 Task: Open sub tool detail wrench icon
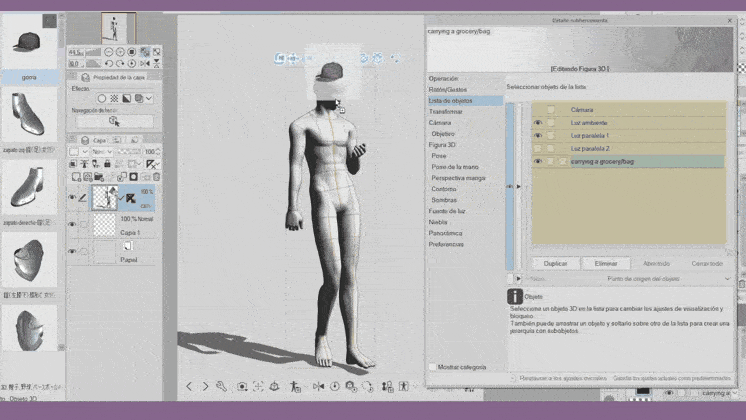tap(221, 386)
